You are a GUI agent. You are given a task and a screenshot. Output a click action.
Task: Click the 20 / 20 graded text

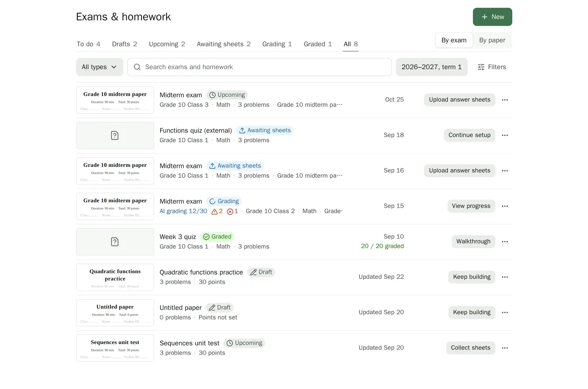[x=382, y=246]
